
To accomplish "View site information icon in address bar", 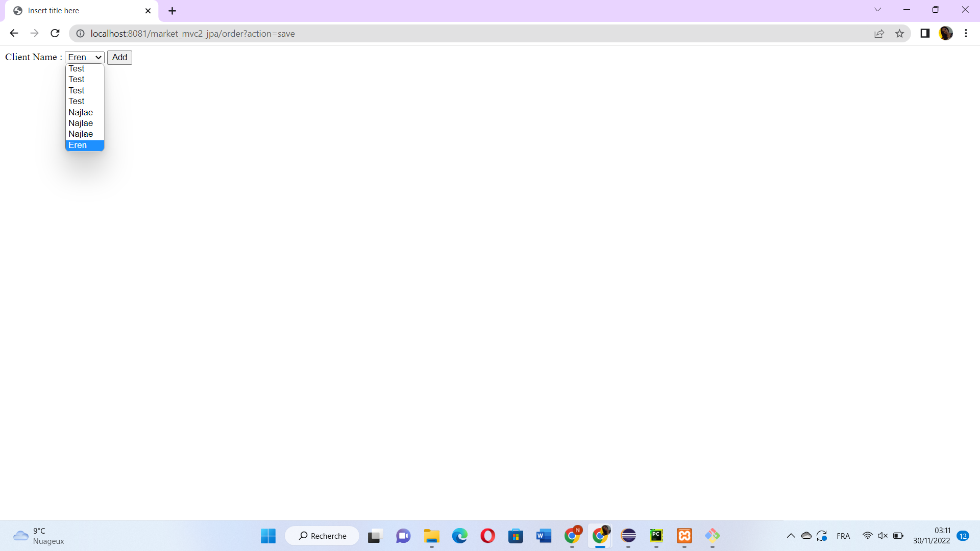I will coord(80,34).
